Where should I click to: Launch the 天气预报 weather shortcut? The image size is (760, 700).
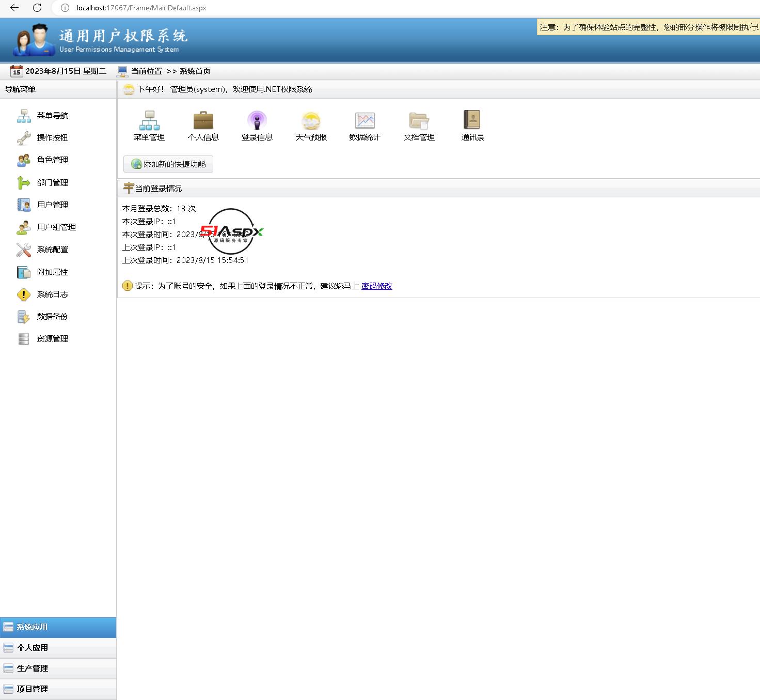[x=311, y=120]
